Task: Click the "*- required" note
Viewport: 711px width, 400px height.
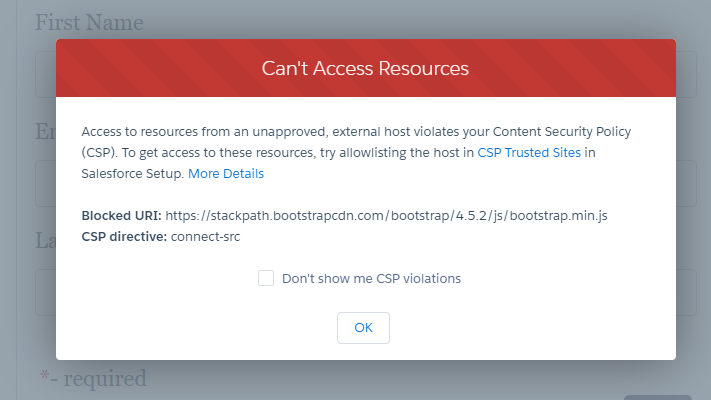Action: (93, 378)
